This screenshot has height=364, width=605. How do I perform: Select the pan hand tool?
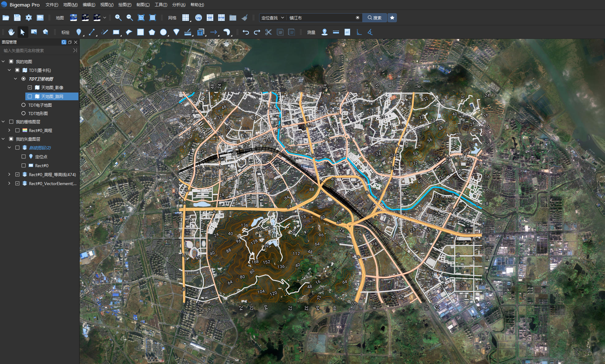coord(11,32)
